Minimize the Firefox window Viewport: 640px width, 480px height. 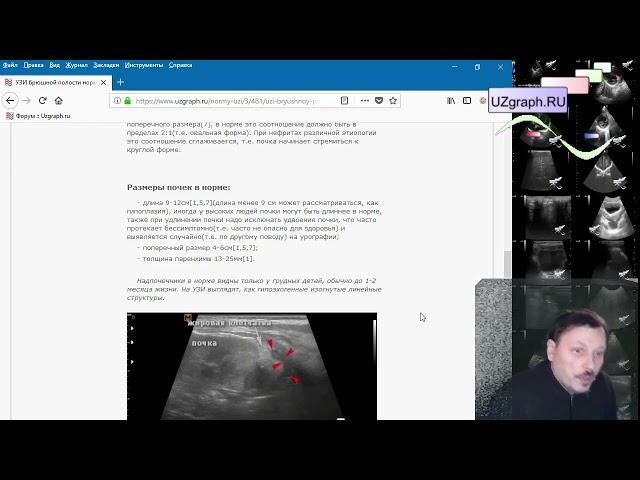455,67
